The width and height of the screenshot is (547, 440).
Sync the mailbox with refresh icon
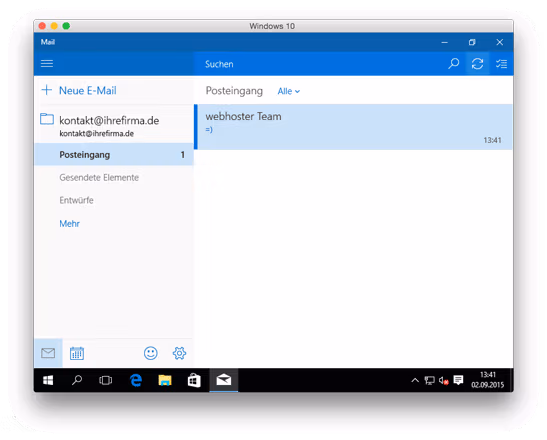tap(477, 64)
